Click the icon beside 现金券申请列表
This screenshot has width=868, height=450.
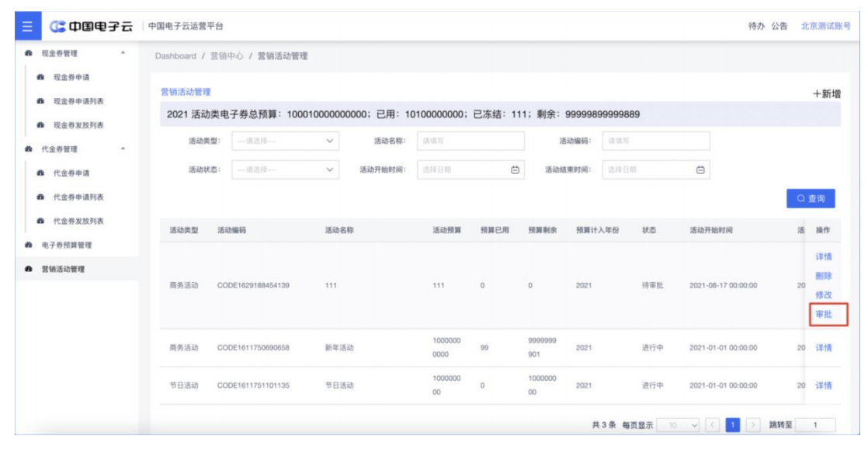click(x=40, y=101)
